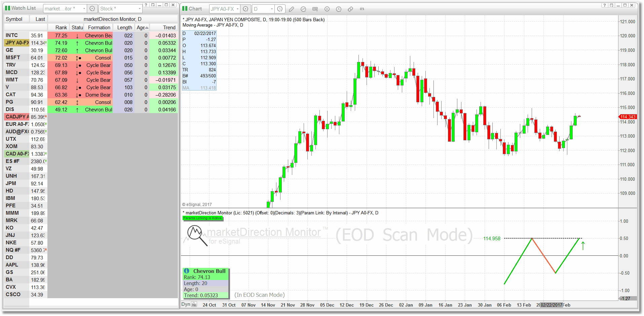Click the GET studies toolbar icon
The height and width of the screenshot is (316, 644).
coord(315,9)
